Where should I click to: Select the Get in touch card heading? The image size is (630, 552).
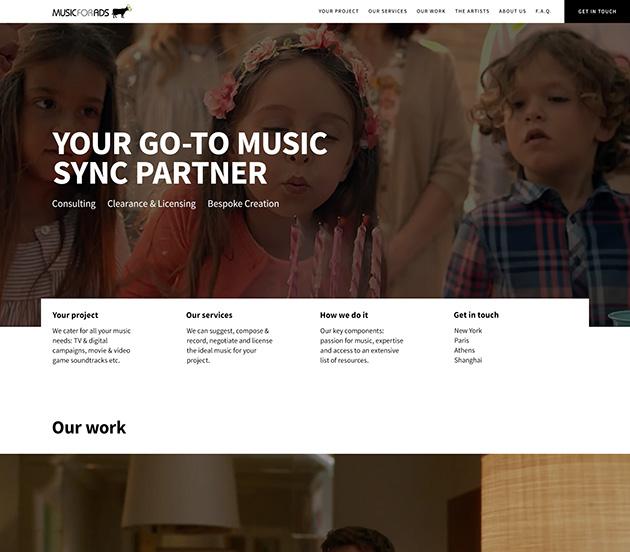tap(476, 315)
